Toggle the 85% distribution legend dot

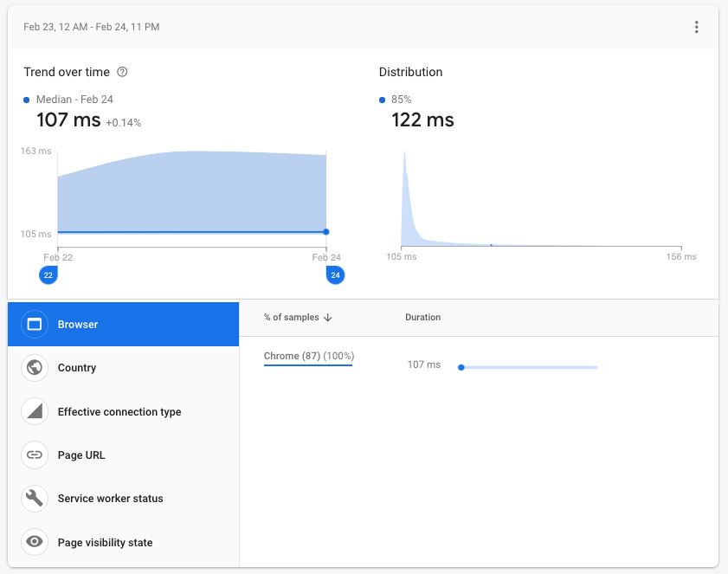click(382, 99)
